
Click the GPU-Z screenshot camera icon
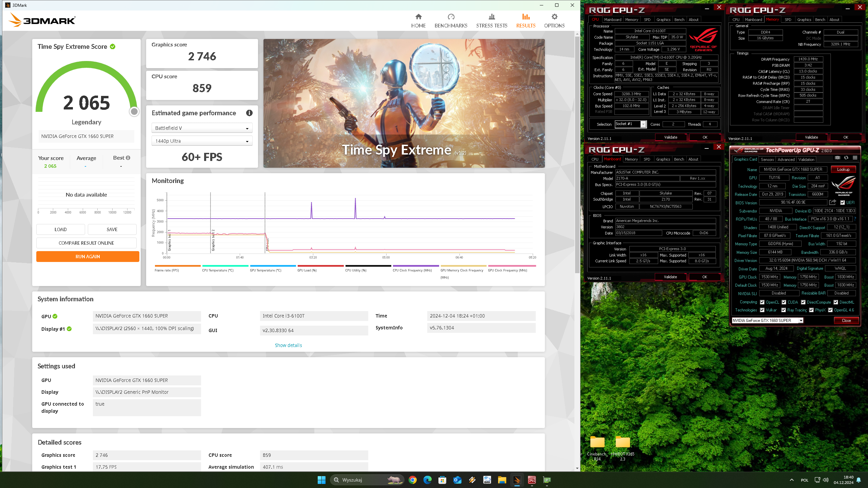837,158
